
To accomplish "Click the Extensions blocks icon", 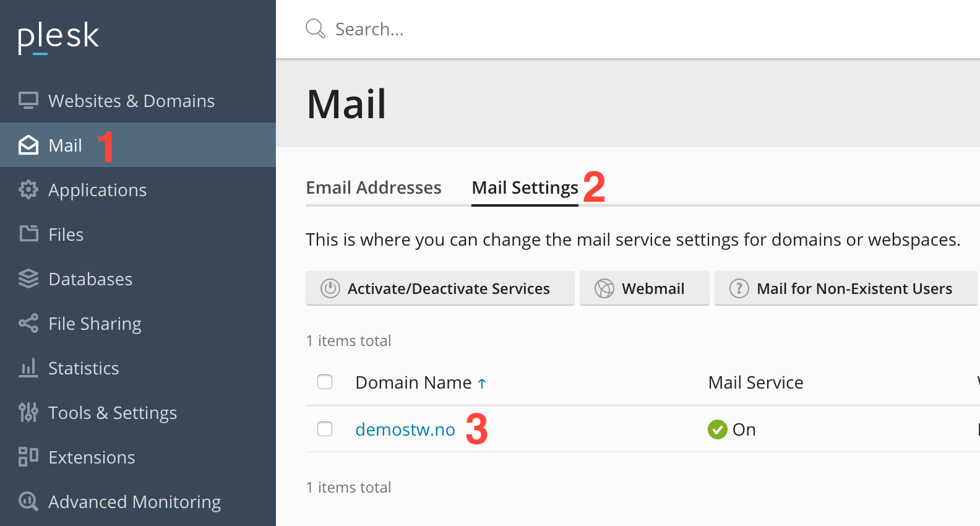I will coord(28,457).
